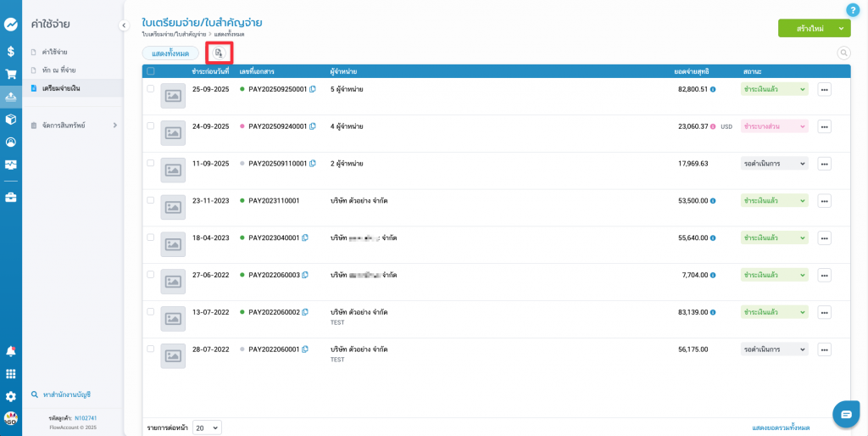Select all rows with header checkbox
This screenshot has width=868, height=436.
(151, 71)
